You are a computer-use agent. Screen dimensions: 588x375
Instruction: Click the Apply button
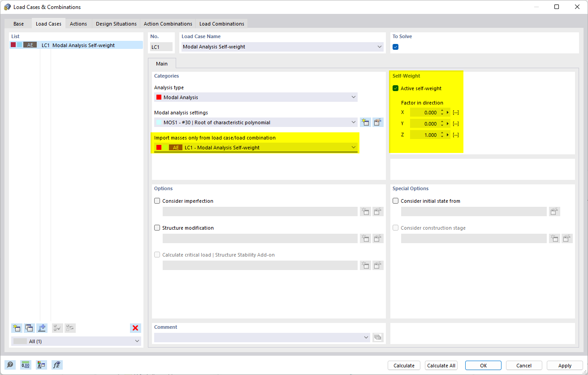point(565,366)
